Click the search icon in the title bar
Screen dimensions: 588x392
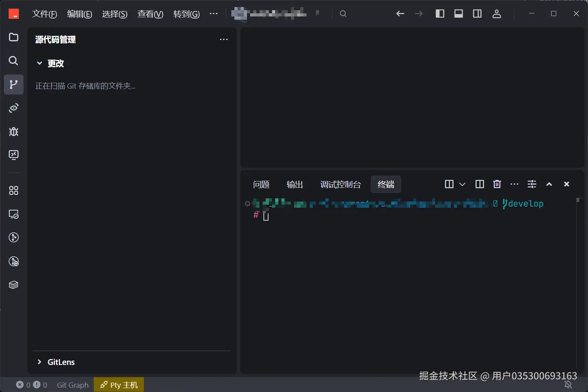point(343,14)
